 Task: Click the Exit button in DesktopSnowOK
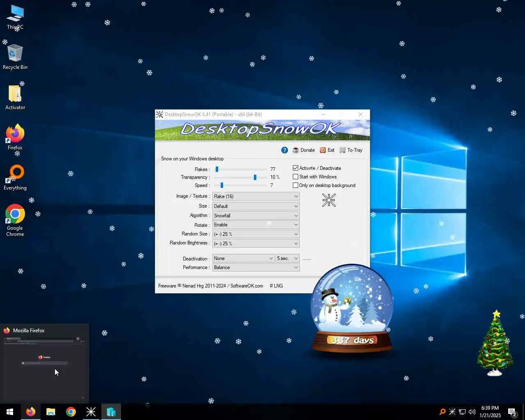click(x=327, y=150)
